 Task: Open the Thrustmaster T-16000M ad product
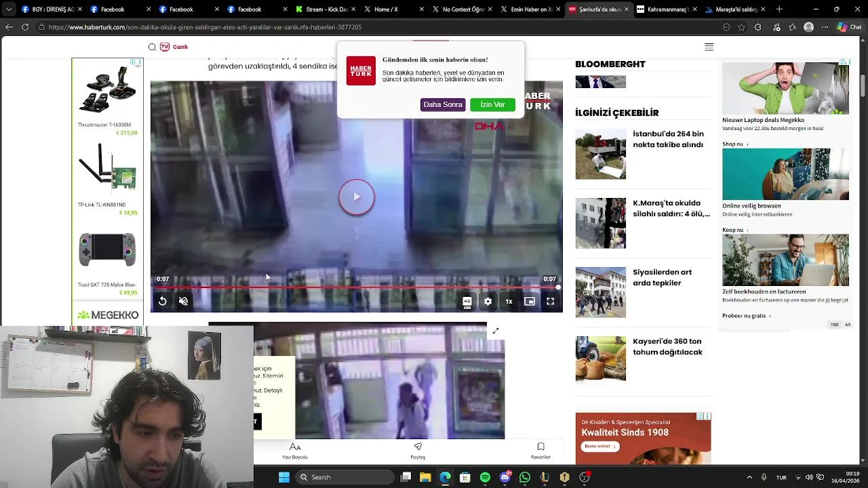107,100
